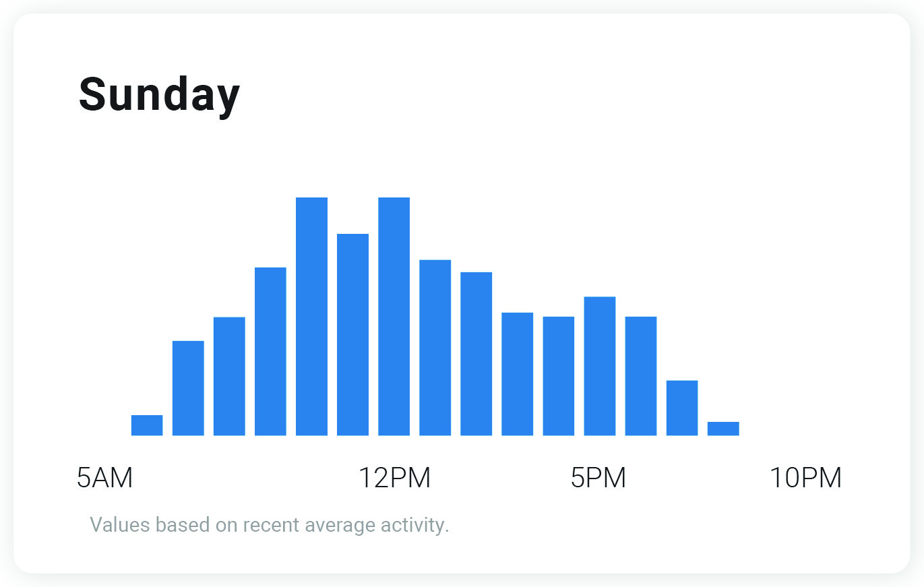Click the 2PM bar in the chart
This screenshot has width=924, height=587.
(x=476, y=354)
